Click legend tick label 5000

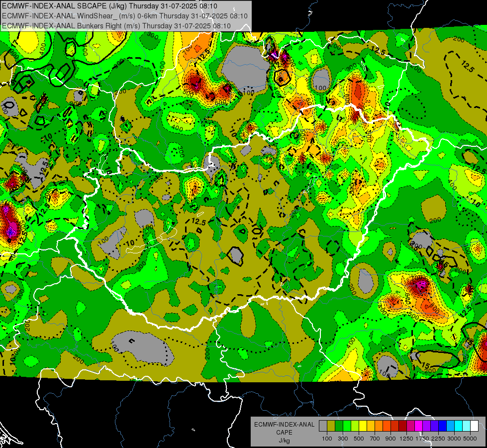pyautogui.click(x=470, y=439)
